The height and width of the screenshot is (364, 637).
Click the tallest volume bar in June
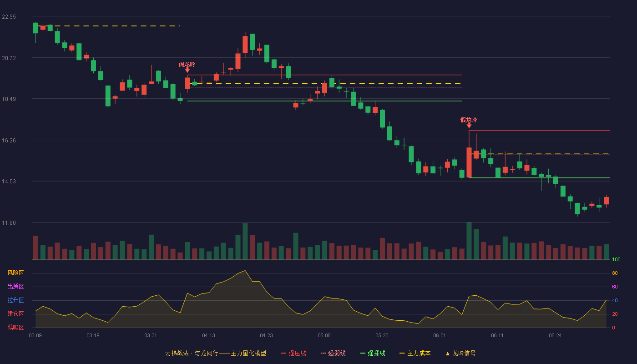tap(469, 241)
